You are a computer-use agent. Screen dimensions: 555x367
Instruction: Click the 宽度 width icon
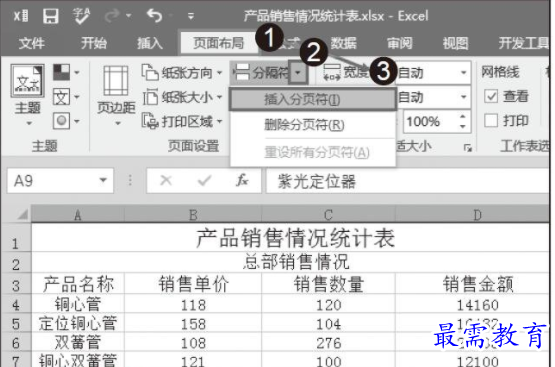(332, 73)
